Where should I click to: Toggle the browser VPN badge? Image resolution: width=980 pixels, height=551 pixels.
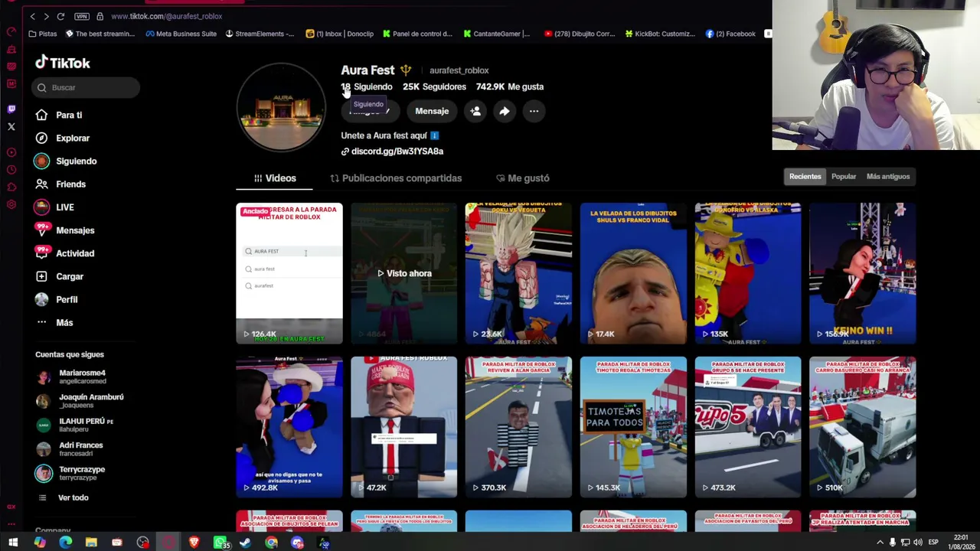tap(81, 16)
